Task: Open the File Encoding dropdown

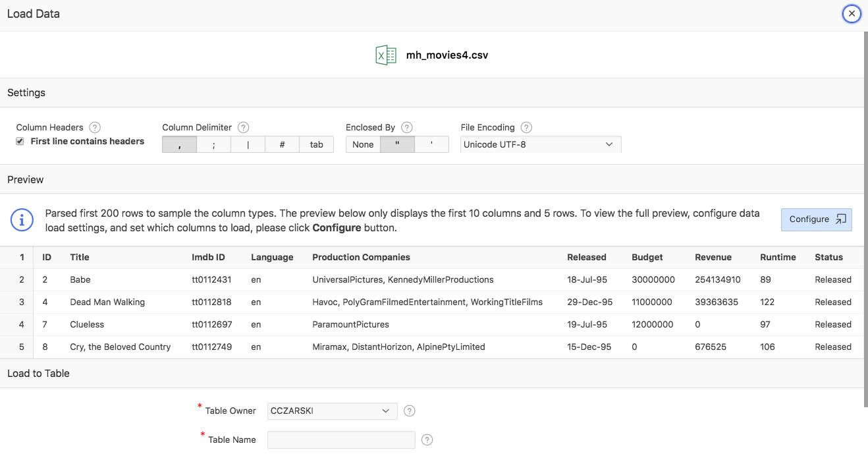Action: (540, 144)
